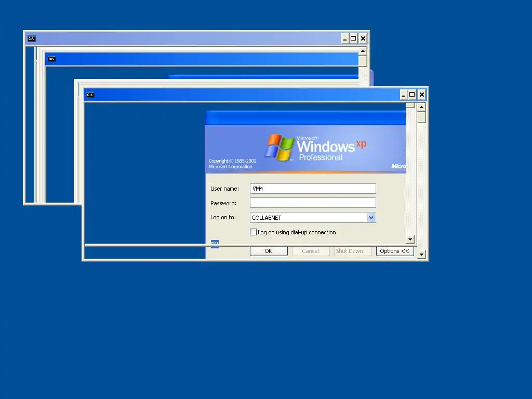Click front window's bottom scroll down arrow
This screenshot has width=532, height=399.
421,254
